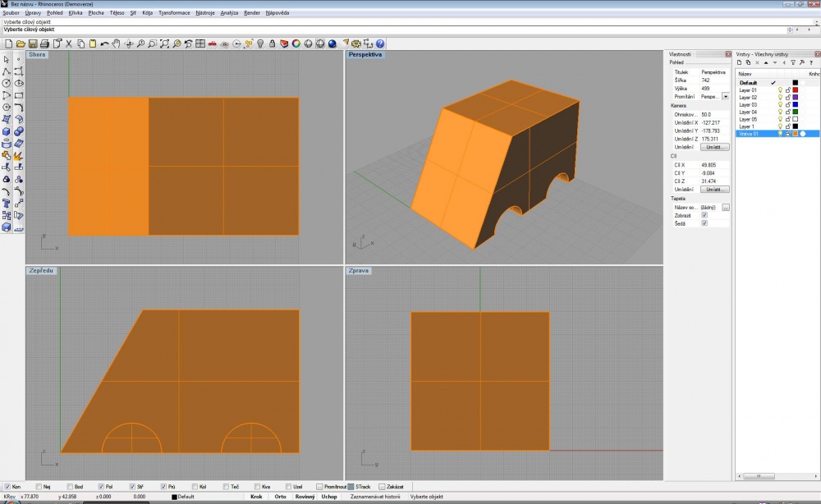Toggle the Pol osnap checkbox
This screenshot has width=821, height=504.
click(x=101, y=487)
